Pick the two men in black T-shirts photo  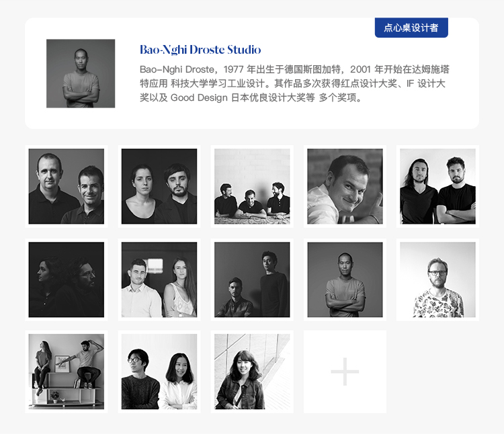point(437,186)
